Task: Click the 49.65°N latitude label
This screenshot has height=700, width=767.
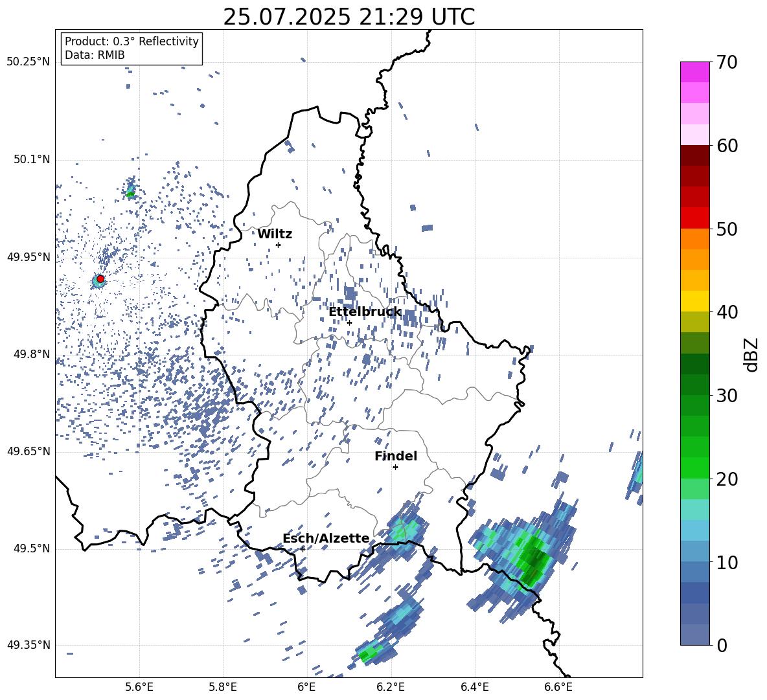Action: click(28, 451)
